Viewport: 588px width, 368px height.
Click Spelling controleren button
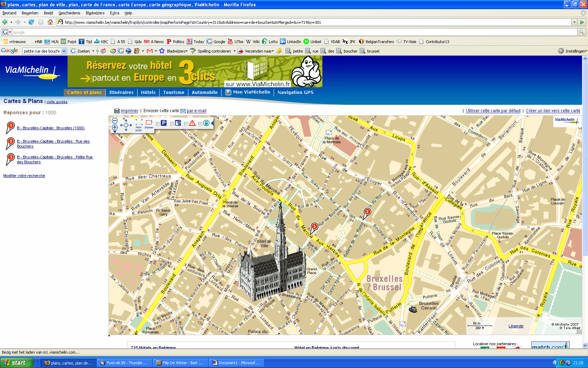(x=210, y=51)
